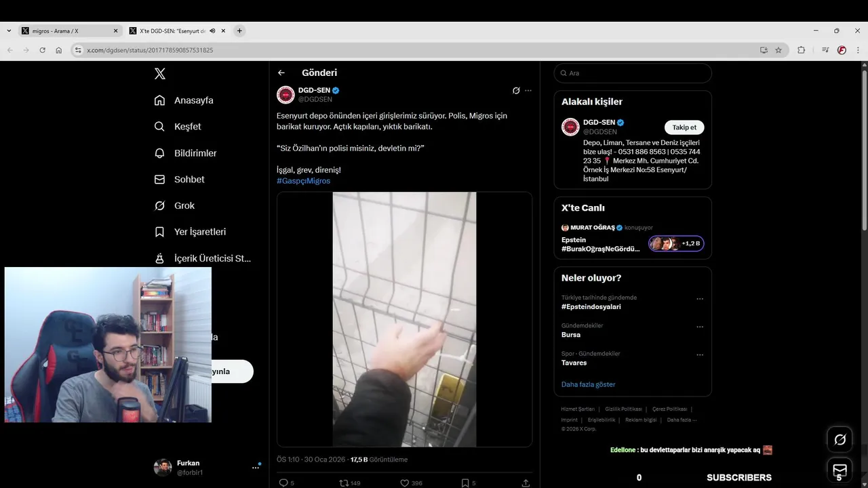This screenshot has width=868, height=488.
Task: Open the post's three-dot more menu
Action: point(528,91)
